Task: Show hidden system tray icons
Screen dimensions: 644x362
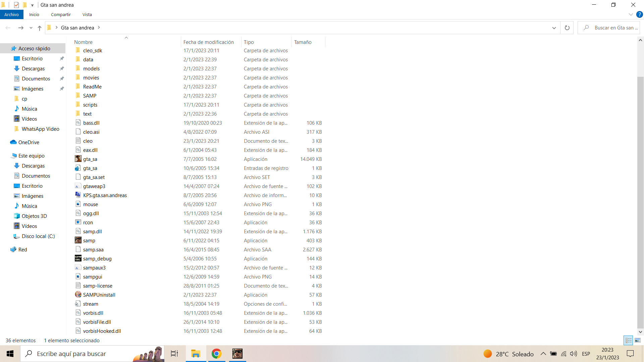Action: coord(543,354)
